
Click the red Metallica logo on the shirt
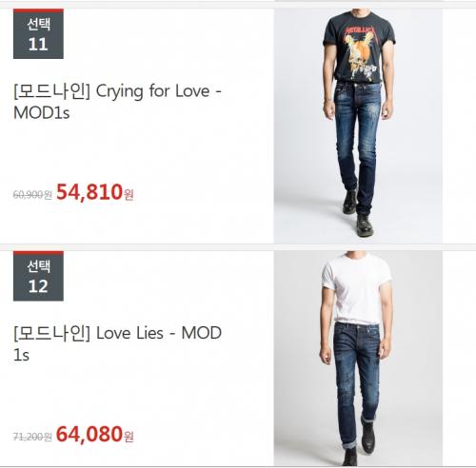(360, 31)
